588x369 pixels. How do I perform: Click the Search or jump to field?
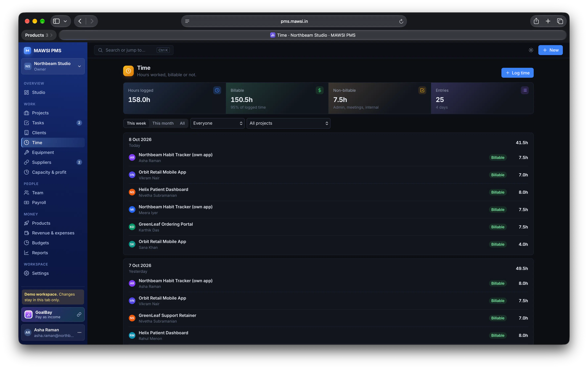pos(134,50)
